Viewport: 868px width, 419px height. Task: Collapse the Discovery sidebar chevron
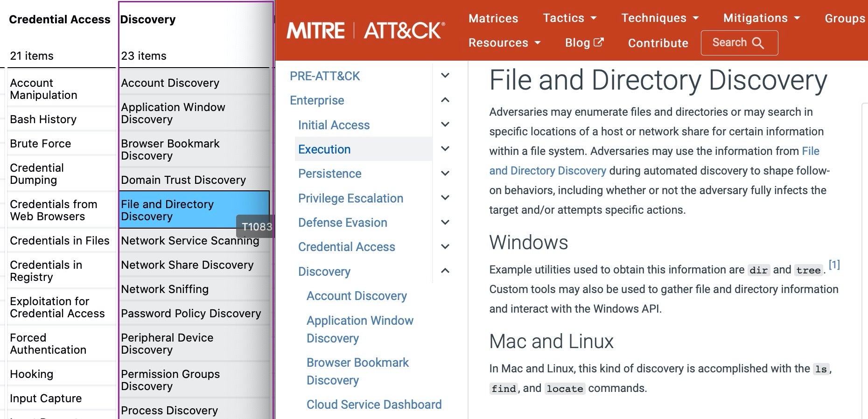[445, 271]
